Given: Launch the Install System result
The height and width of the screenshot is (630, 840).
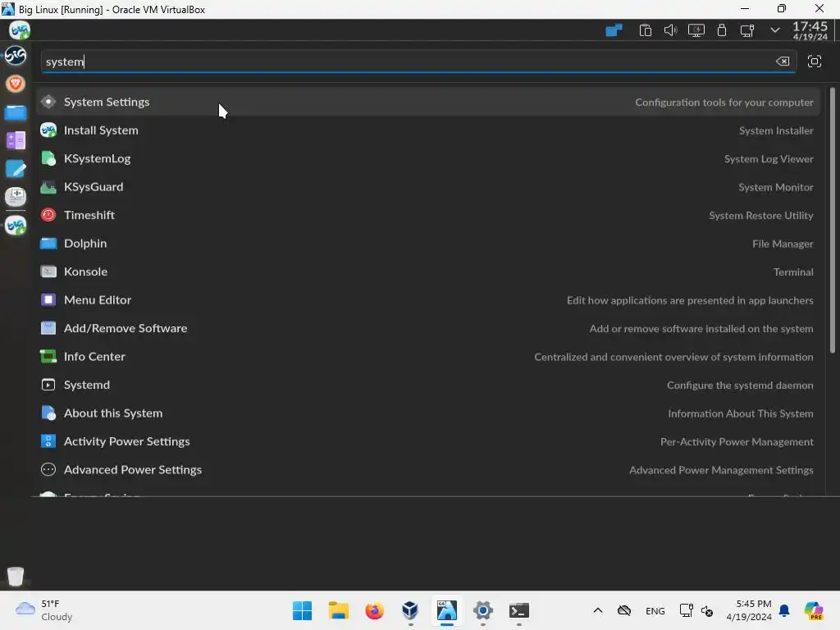Looking at the screenshot, I should [427, 130].
